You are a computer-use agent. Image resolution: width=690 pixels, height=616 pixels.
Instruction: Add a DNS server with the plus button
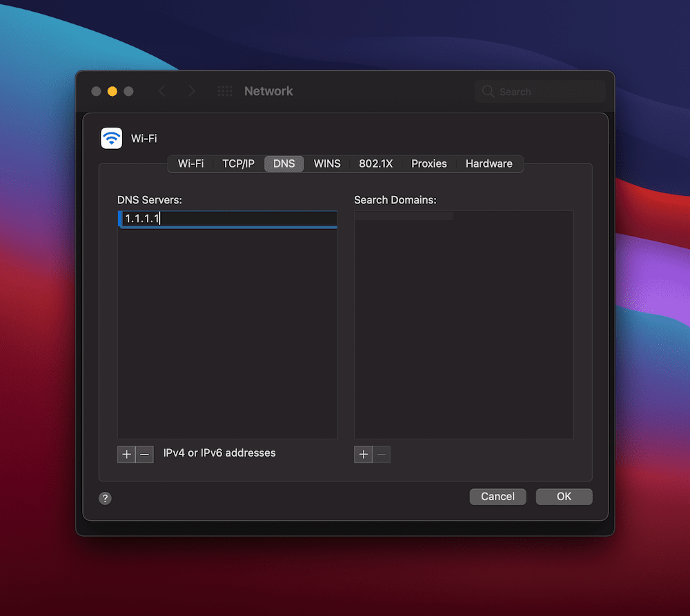click(126, 454)
